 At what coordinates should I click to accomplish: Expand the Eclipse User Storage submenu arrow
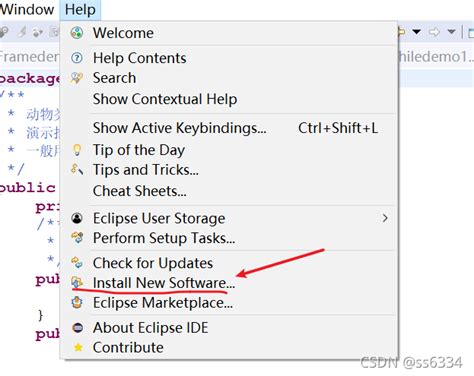(385, 218)
